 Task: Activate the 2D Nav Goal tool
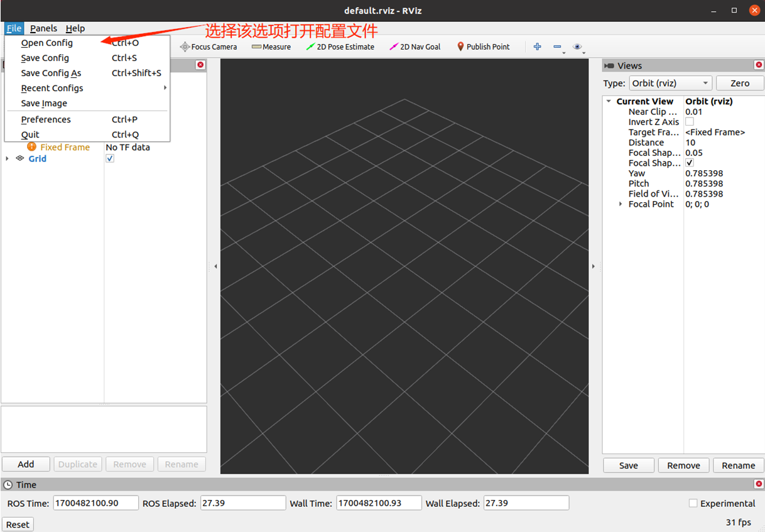415,46
